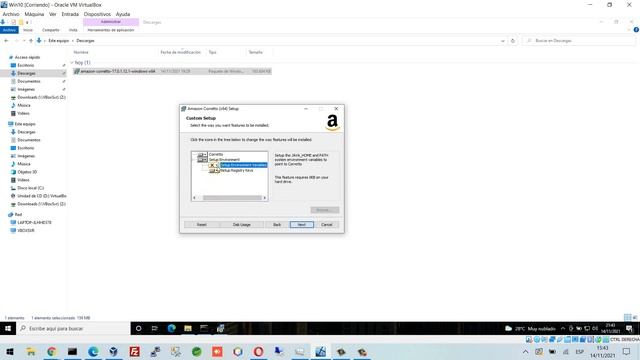Screen dimensions: 640x360
Task: Launch Edge from guest taskbar
Action: 171,329
